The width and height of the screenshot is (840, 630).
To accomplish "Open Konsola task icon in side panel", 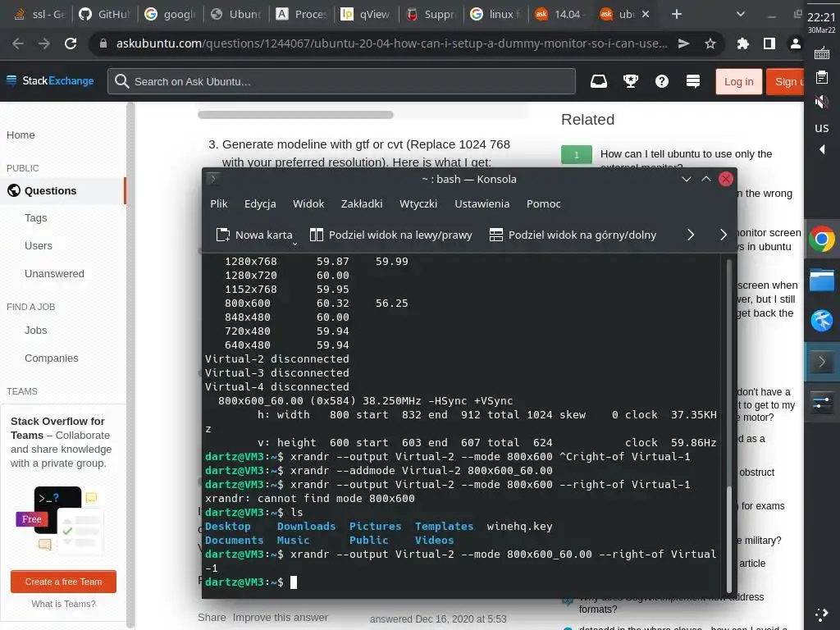I will 822,362.
